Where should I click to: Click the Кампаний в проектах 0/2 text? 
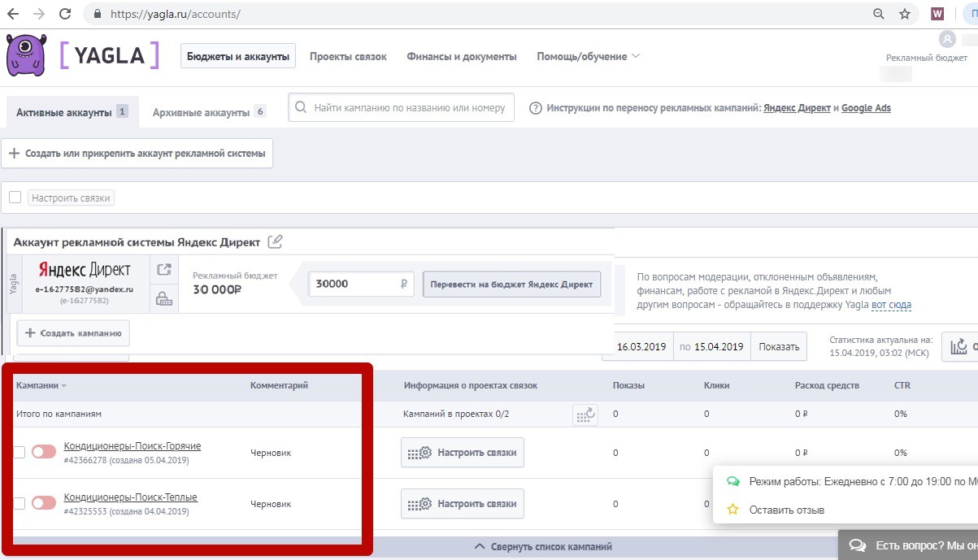pyautogui.click(x=456, y=414)
